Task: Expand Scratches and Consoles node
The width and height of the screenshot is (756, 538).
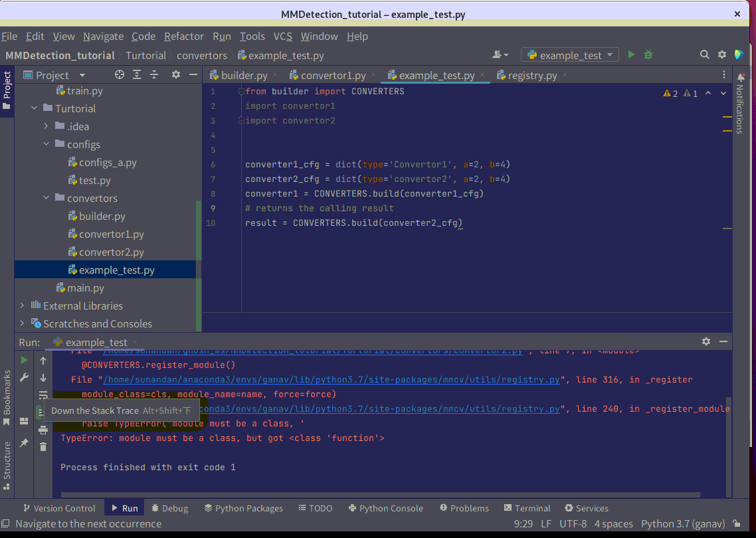Action: coord(22,323)
